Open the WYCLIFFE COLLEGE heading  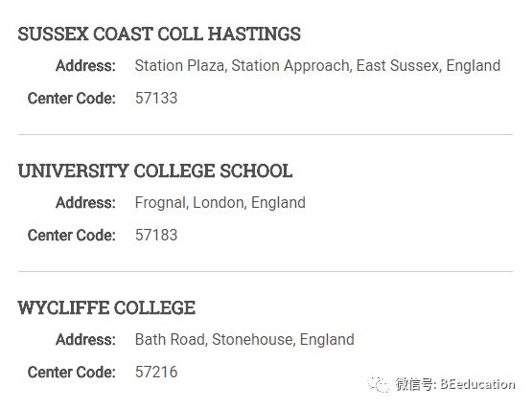[x=106, y=307]
